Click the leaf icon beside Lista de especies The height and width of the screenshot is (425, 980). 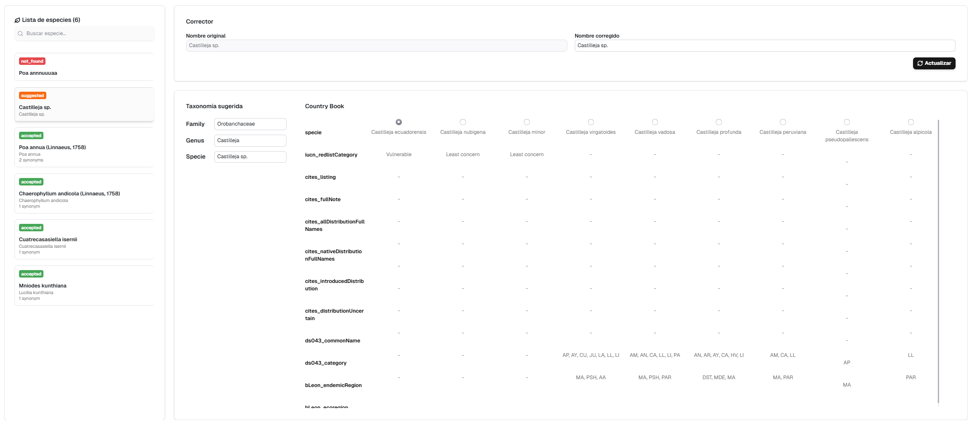point(17,20)
